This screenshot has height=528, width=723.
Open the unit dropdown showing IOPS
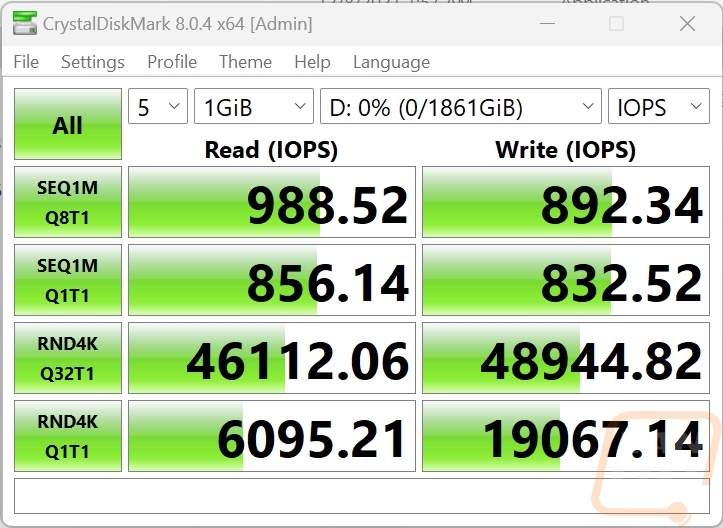659,106
